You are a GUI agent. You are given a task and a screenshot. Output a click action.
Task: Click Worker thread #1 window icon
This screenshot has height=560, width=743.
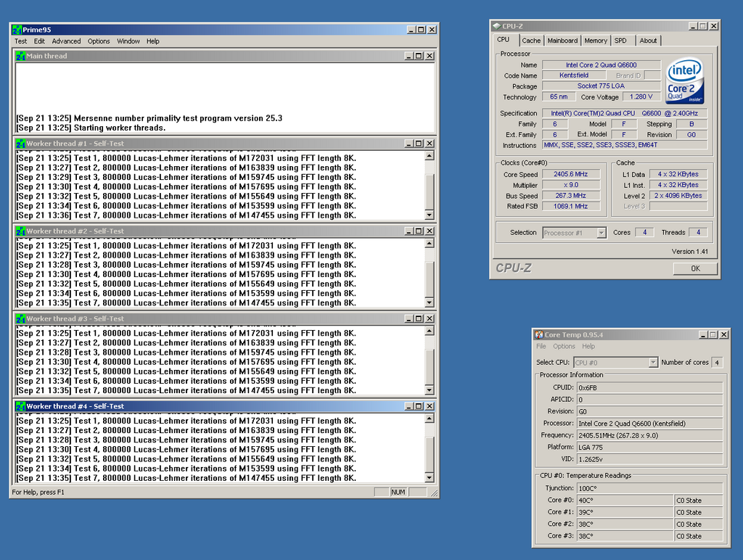(20, 144)
